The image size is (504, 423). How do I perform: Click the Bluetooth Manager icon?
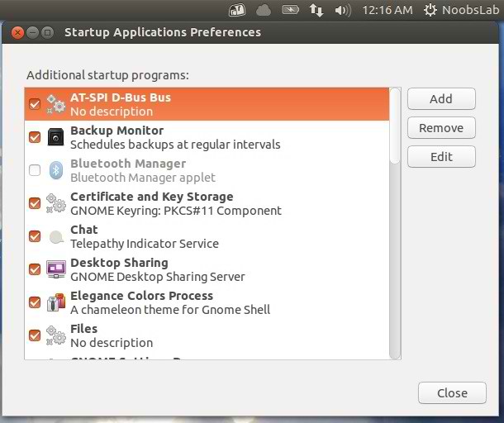(x=56, y=170)
